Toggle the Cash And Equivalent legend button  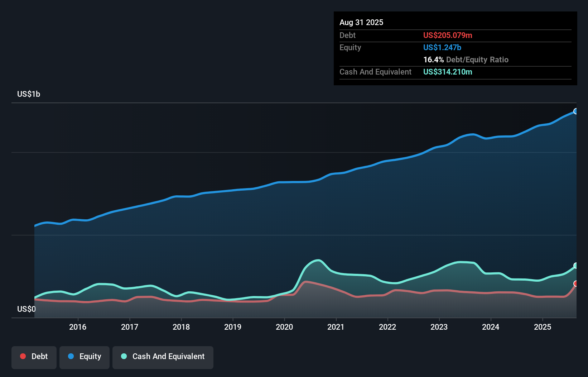(x=163, y=357)
